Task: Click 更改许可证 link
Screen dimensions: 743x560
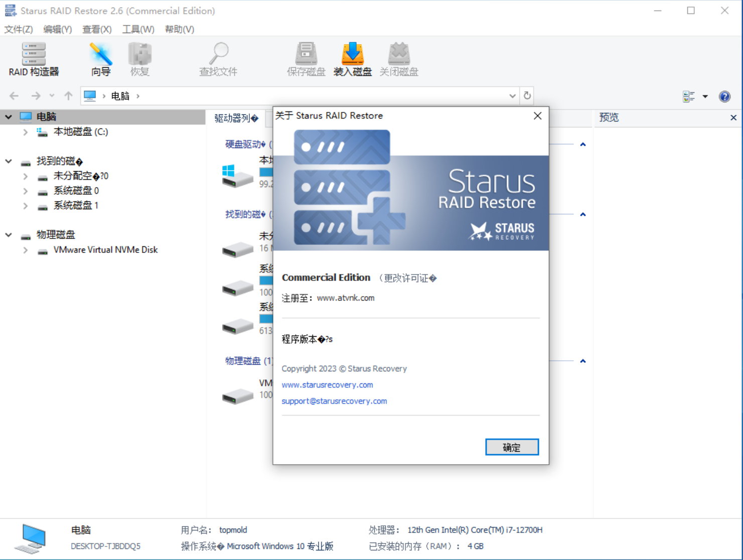Action: click(x=407, y=278)
